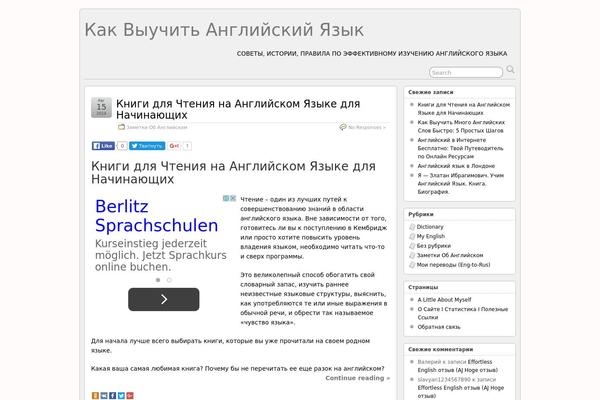Open Обратная связь page

pyautogui.click(x=439, y=327)
